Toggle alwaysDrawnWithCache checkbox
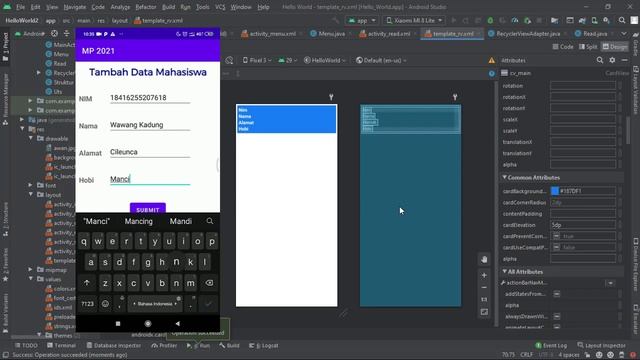 (557, 316)
